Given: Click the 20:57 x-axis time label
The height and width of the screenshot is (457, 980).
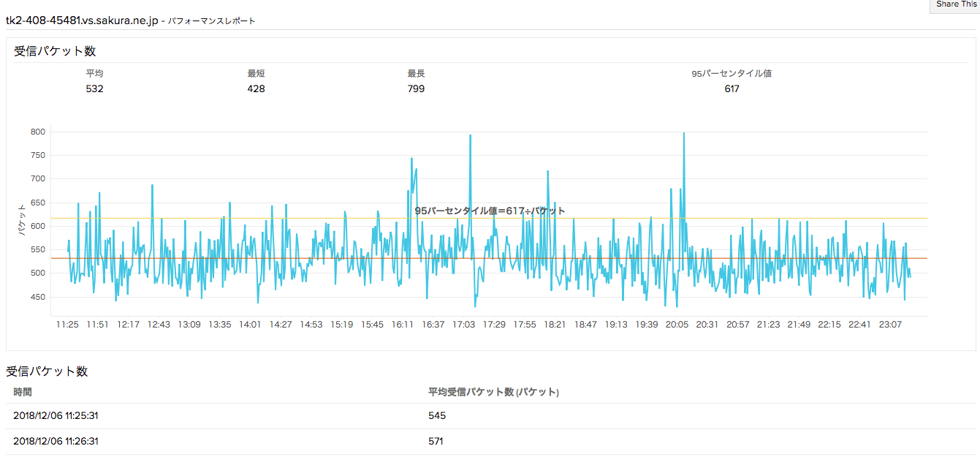Looking at the screenshot, I should [738, 325].
